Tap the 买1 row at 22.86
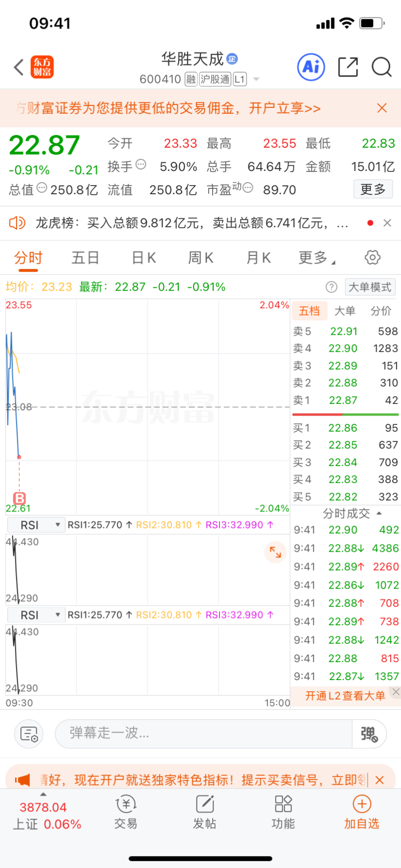The image size is (401, 868). pos(345,428)
